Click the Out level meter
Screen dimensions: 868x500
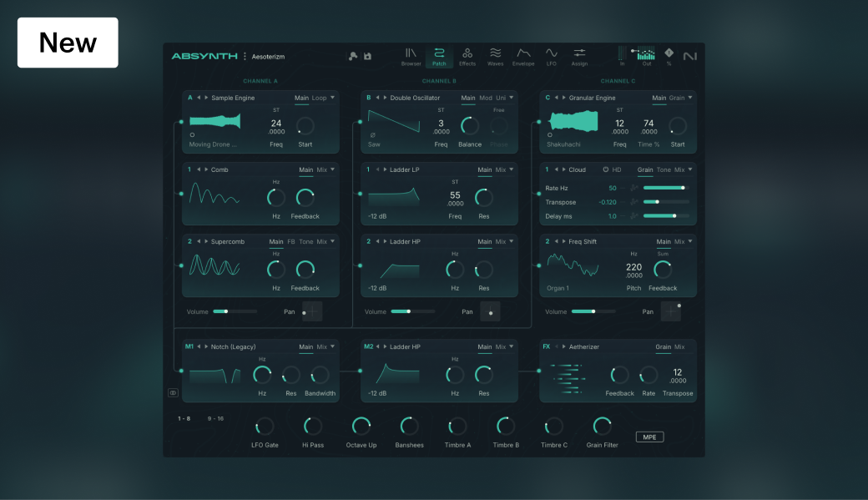click(x=646, y=53)
